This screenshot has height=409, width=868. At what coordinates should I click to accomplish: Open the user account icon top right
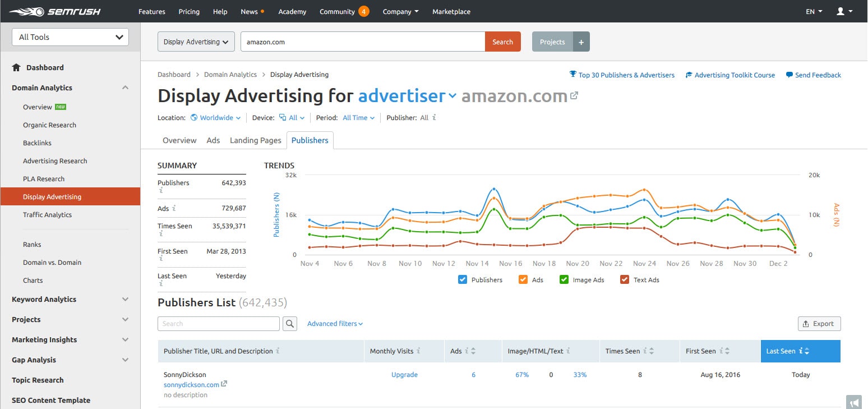point(841,11)
